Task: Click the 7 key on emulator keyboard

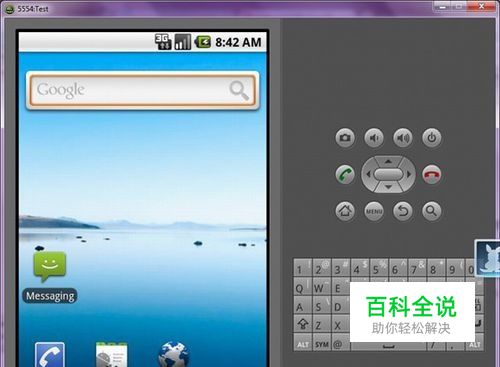Action: pyautogui.click(x=417, y=268)
